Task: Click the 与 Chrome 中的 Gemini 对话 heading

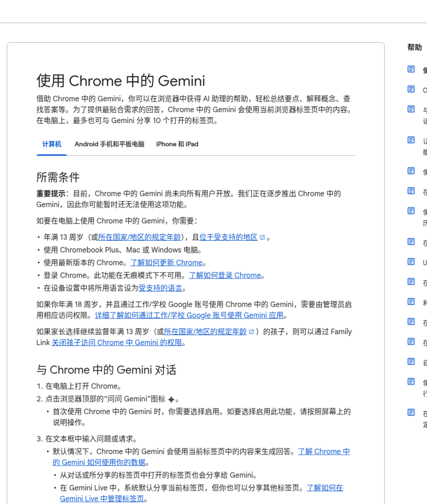Action: tap(106, 370)
